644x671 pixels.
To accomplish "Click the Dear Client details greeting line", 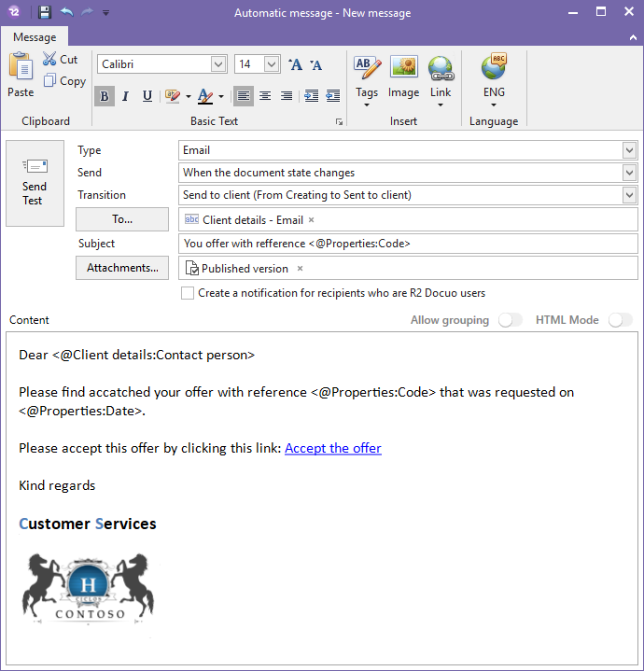I will pyautogui.click(x=137, y=355).
